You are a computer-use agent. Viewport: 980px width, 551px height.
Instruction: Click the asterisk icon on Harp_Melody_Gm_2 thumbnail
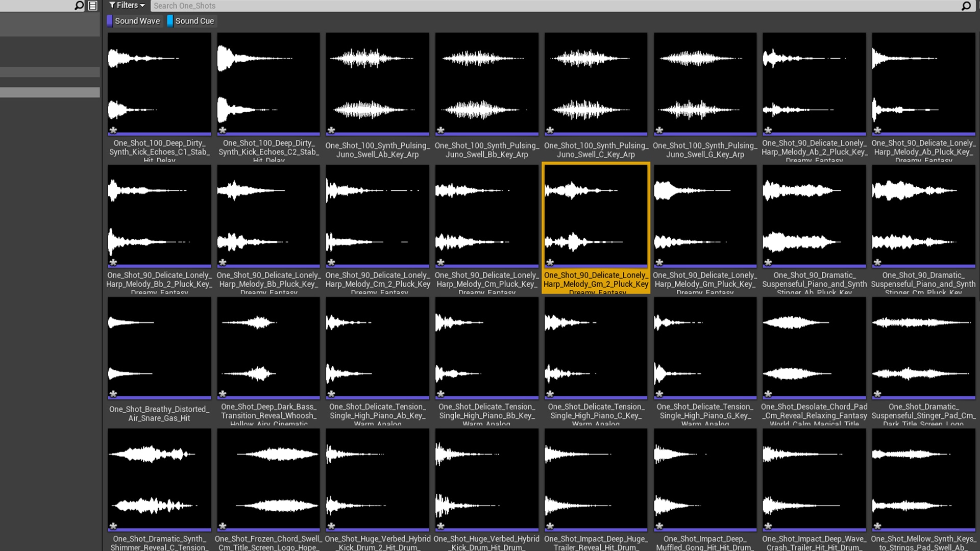[x=550, y=262]
